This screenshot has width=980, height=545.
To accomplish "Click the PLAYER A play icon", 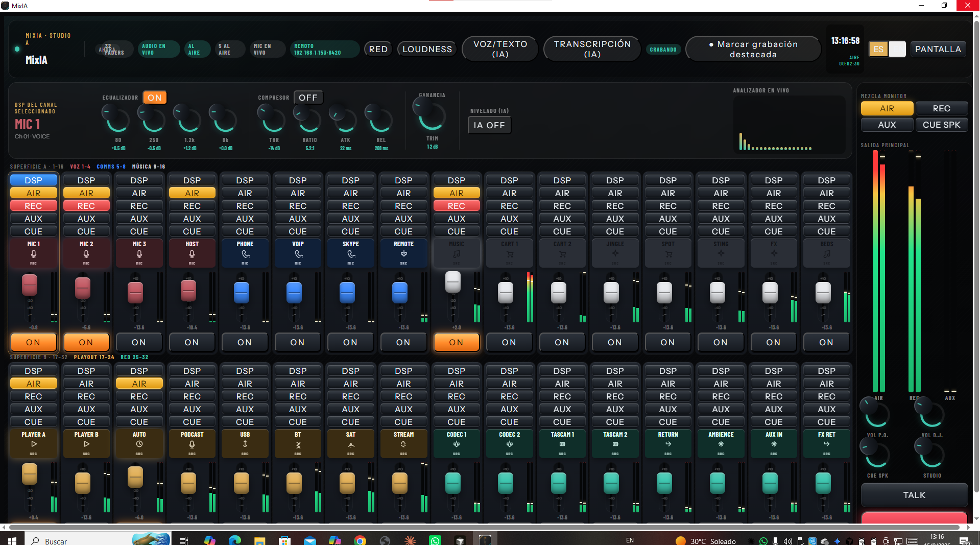I will [x=33, y=444].
